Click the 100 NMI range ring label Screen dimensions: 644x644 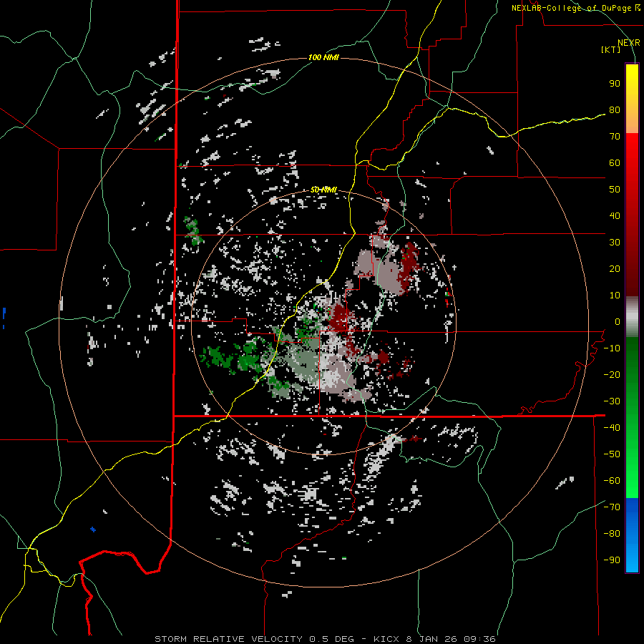point(323,57)
